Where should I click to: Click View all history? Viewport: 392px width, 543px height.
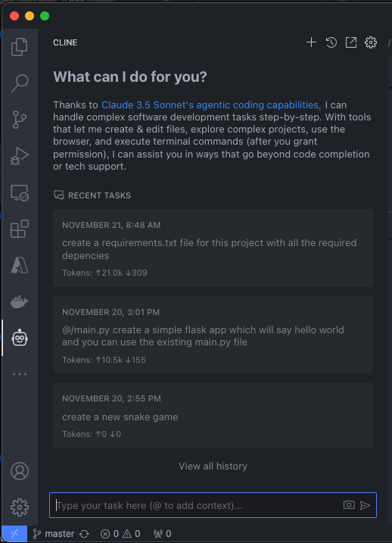point(213,466)
